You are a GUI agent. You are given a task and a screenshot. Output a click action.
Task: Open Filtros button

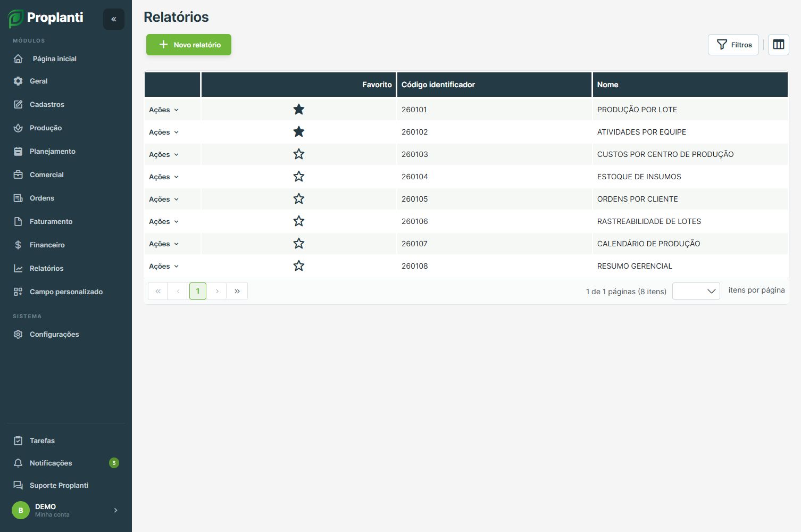pyautogui.click(x=733, y=45)
